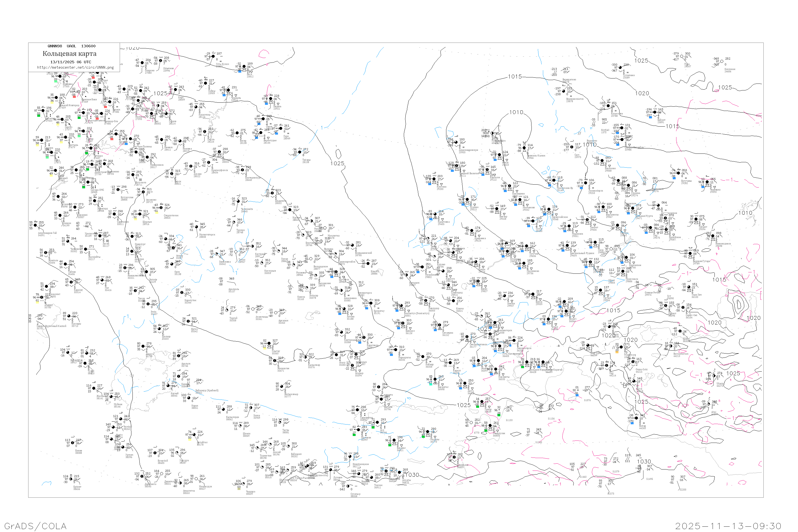798x532 pixels.
Task: Click the Кудымкар station circle marker
Action: point(196,107)
